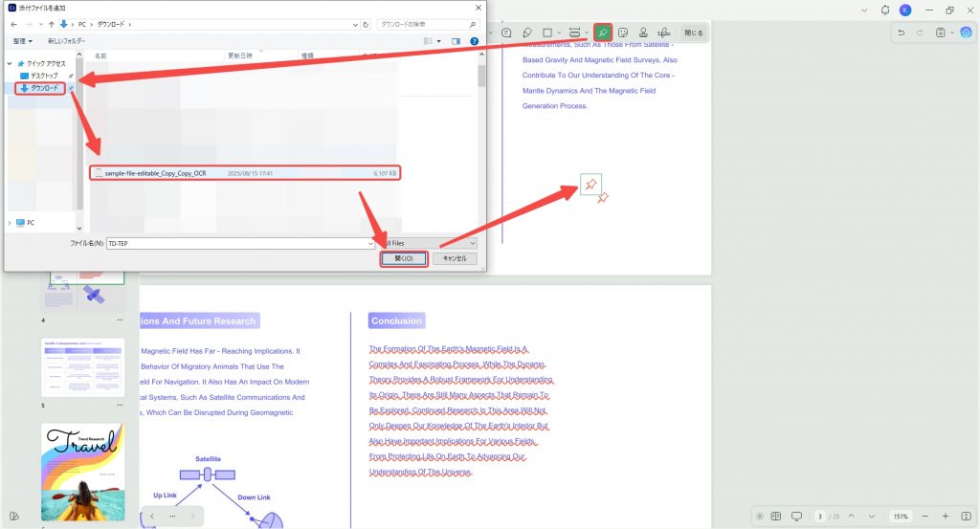Screen dimensions: 980x529
Task: Close the 添付ファイルを追加 dialog
Action: pyautogui.click(x=479, y=8)
